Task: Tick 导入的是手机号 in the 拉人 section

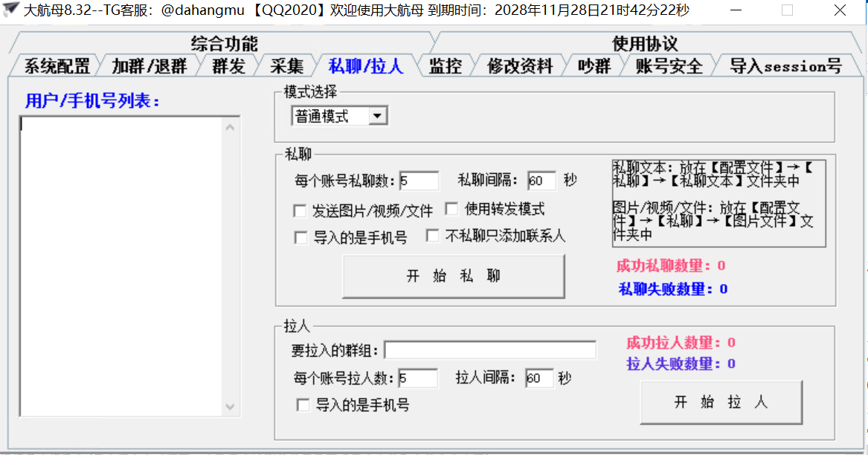Action: click(x=303, y=405)
